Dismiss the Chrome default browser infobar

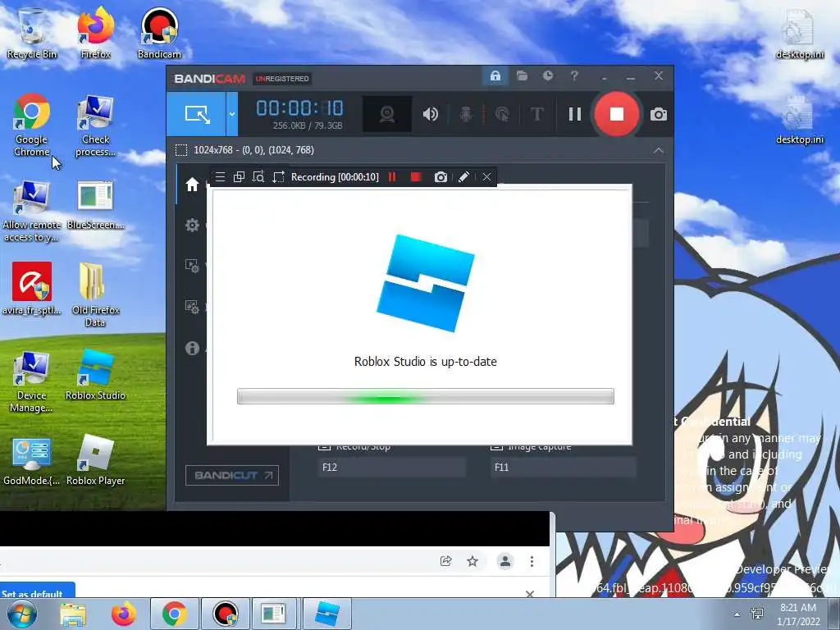529,594
